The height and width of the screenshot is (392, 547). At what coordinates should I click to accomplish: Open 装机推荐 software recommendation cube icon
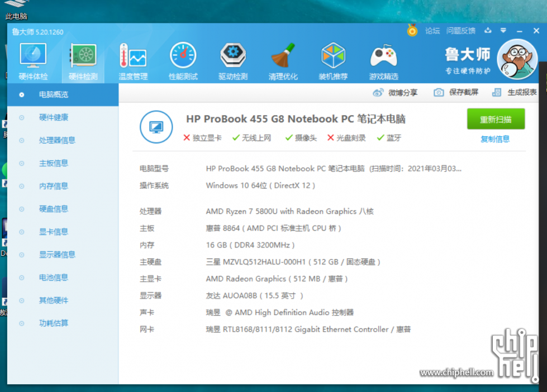333,61
